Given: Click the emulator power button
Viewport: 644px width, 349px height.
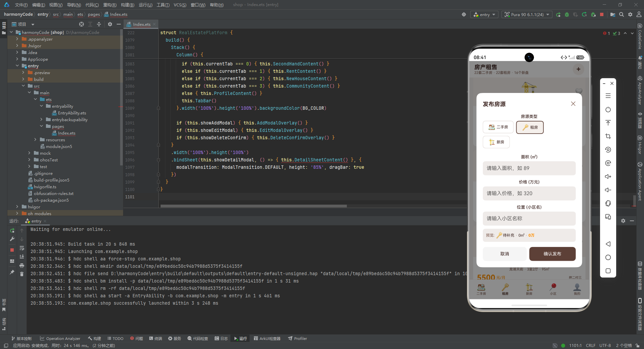Looking at the screenshot, I should pos(608,110).
